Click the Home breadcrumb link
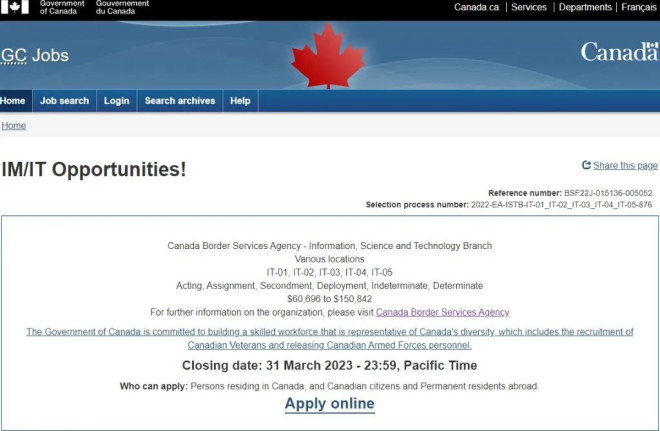 click(x=13, y=126)
